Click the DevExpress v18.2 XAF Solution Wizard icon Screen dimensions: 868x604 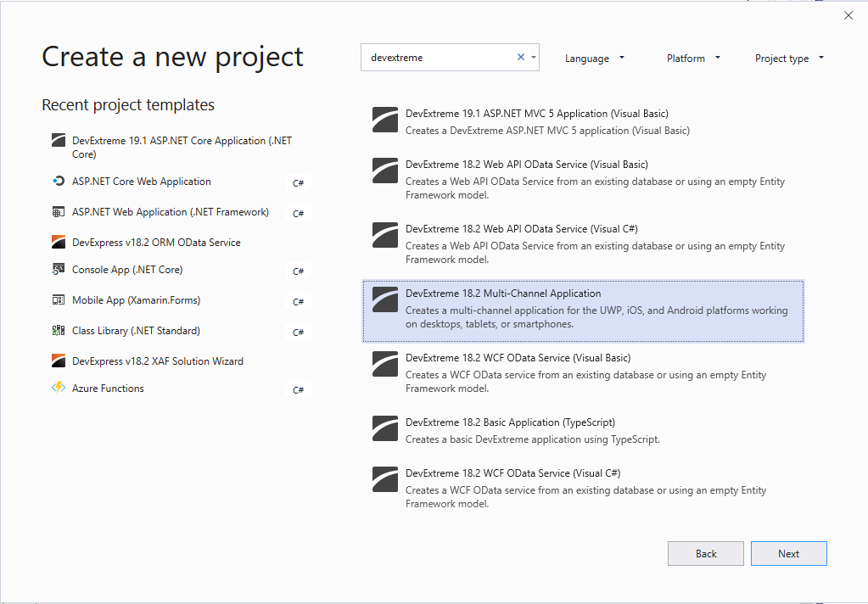(x=59, y=361)
